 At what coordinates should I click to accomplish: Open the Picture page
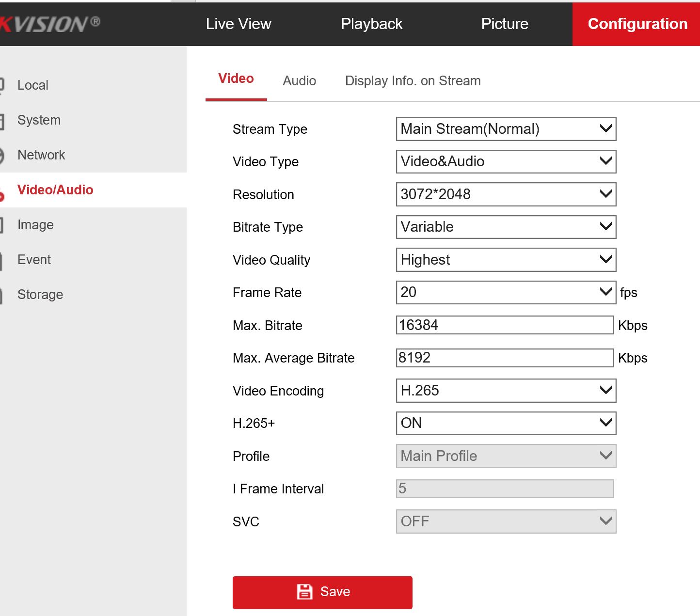click(504, 24)
